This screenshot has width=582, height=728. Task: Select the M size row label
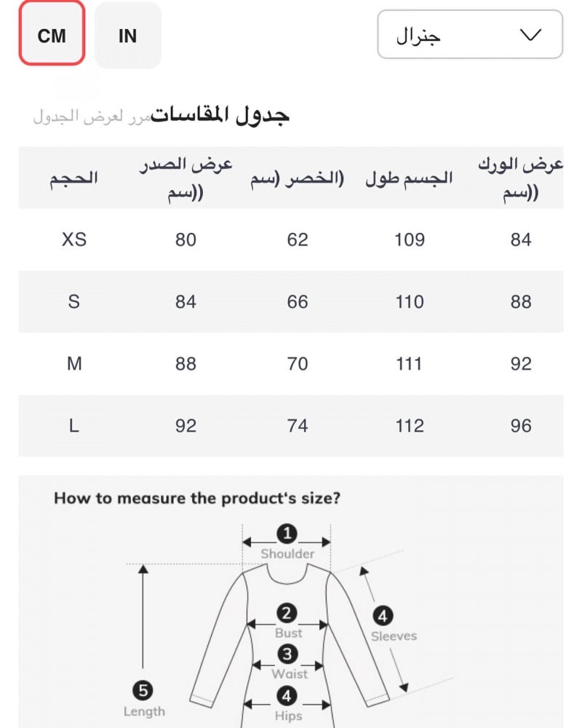[74, 363]
